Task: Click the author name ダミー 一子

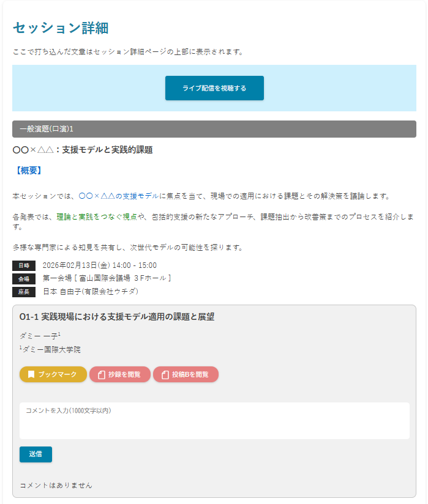Action: click(38, 336)
